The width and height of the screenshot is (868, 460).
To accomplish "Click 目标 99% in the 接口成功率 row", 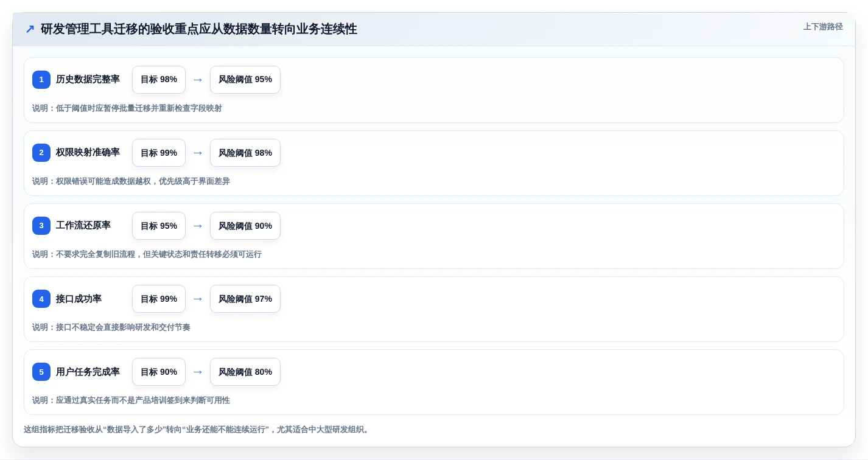I will tap(159, 299).
